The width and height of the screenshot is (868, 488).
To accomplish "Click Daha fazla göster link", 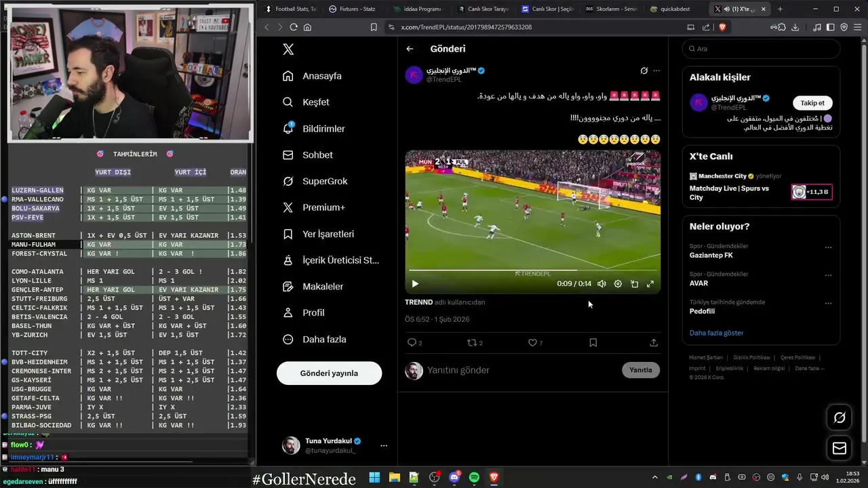I will click(716, 333).
